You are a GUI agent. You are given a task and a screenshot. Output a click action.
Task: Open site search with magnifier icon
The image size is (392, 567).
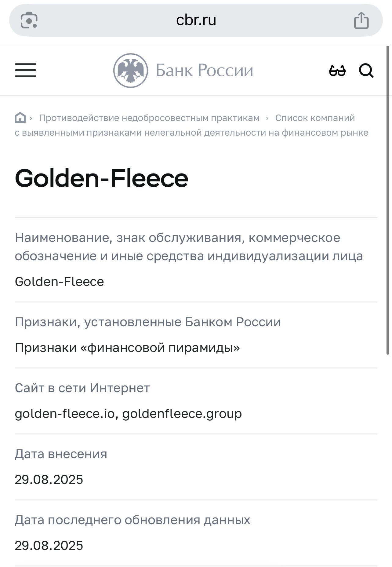tap(366, 71)
